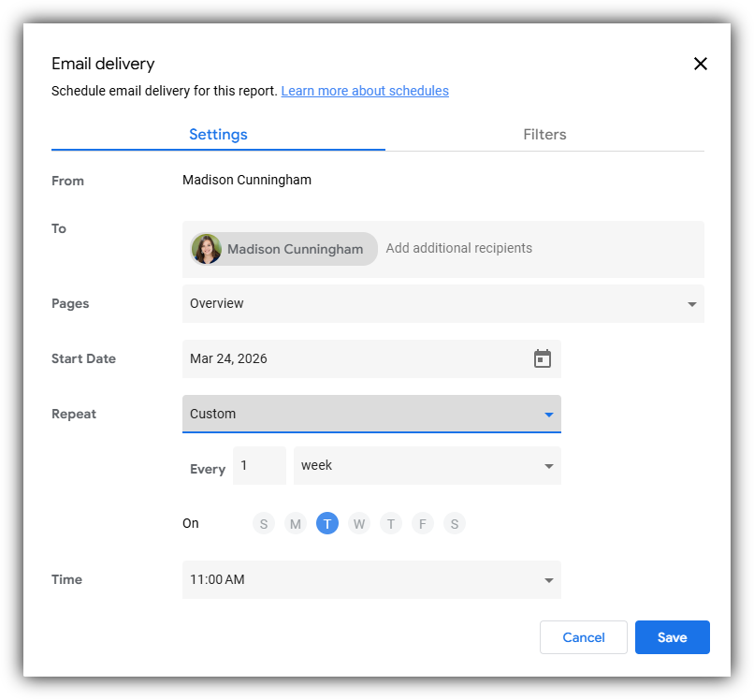The width and height of the screenshot is (754, 700).
Task: Click the Pages dropdown arrow
Action: [x=691, y=303]
